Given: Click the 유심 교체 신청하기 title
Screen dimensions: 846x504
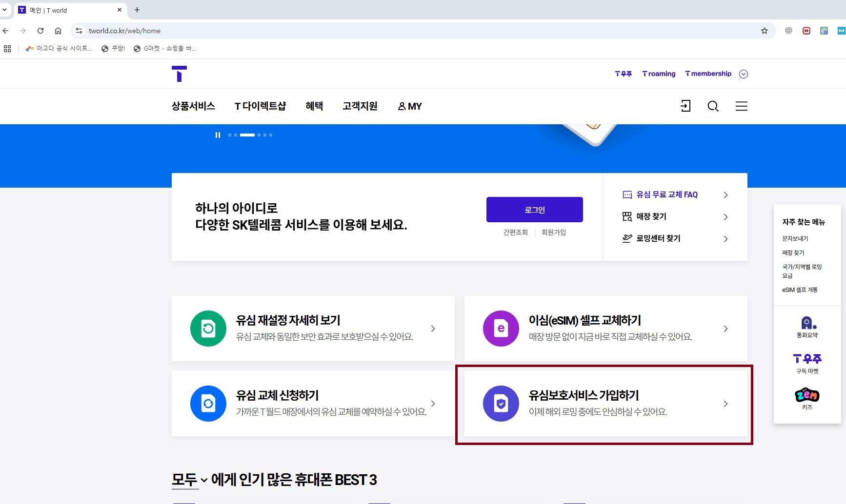Looking at the screenshot, I should coord(277,395).
